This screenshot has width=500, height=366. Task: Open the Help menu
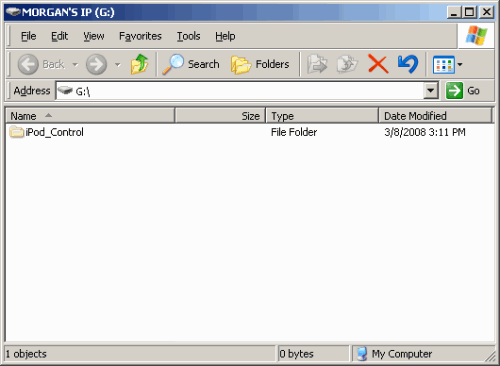225,36
